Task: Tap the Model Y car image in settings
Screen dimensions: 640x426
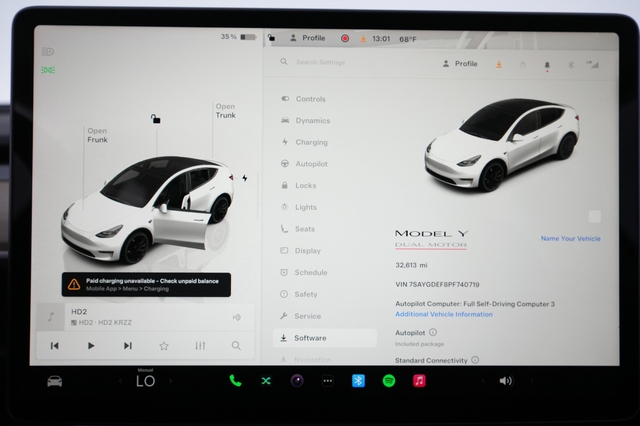Action: (x=502, y=144)
